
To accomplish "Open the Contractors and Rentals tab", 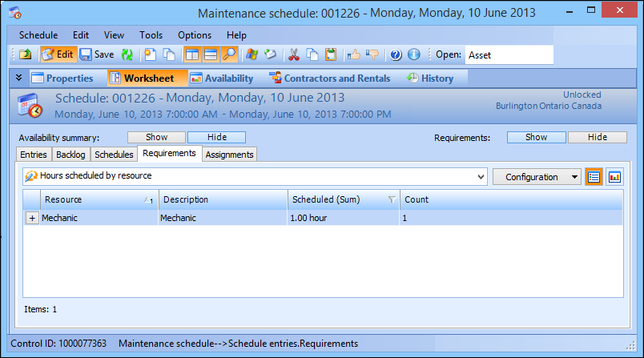I will pyautogui.click(x=330, y=78).
